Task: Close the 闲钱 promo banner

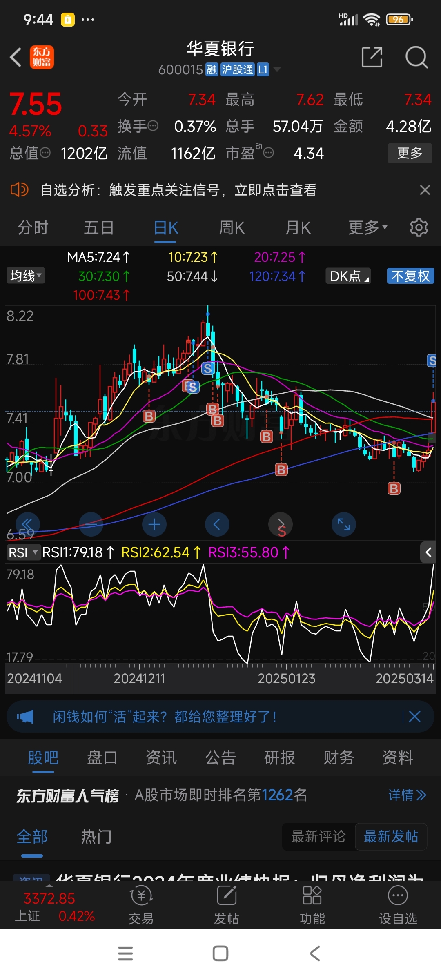Action: (x=414, y=717)
